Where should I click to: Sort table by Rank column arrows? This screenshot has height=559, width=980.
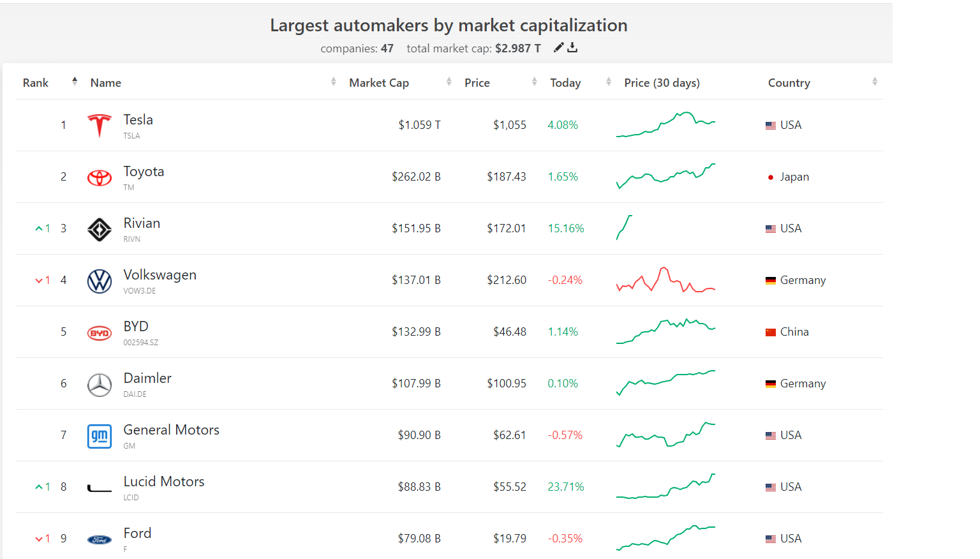point(75,82)
